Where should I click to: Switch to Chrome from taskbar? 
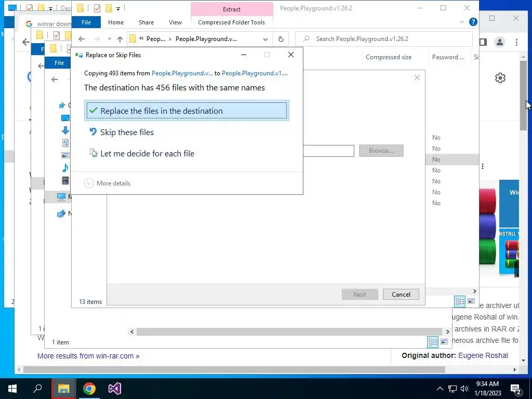click(x=89, y=389)
